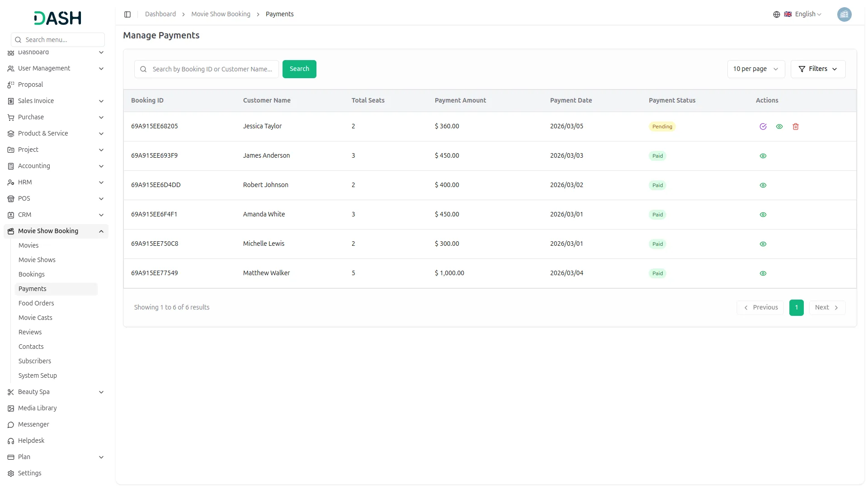Select Movie Casts in the sidebar
This screenshot has width=868, height=488.
[35, 318]
